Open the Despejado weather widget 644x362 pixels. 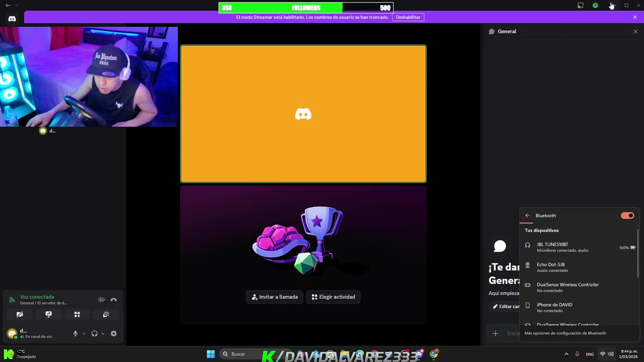click(x=20, y=354)
